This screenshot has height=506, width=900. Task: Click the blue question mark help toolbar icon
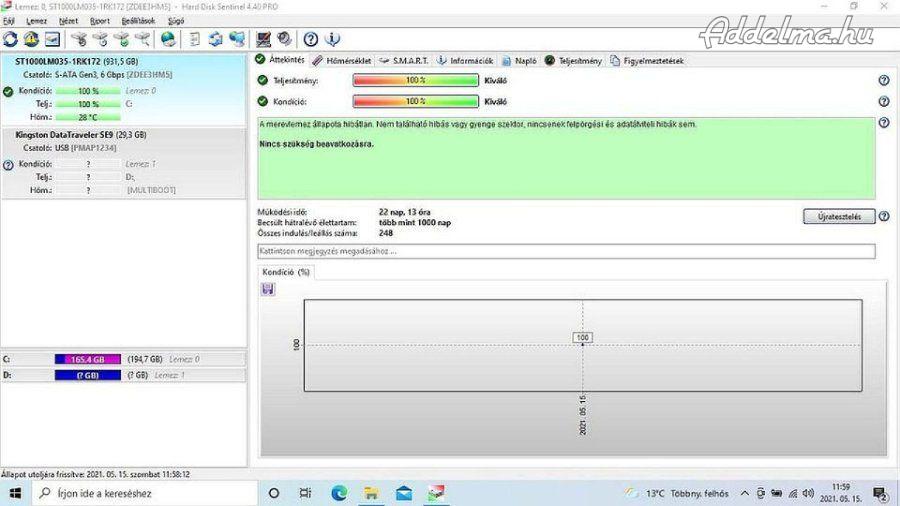click(x=311, y=39)
